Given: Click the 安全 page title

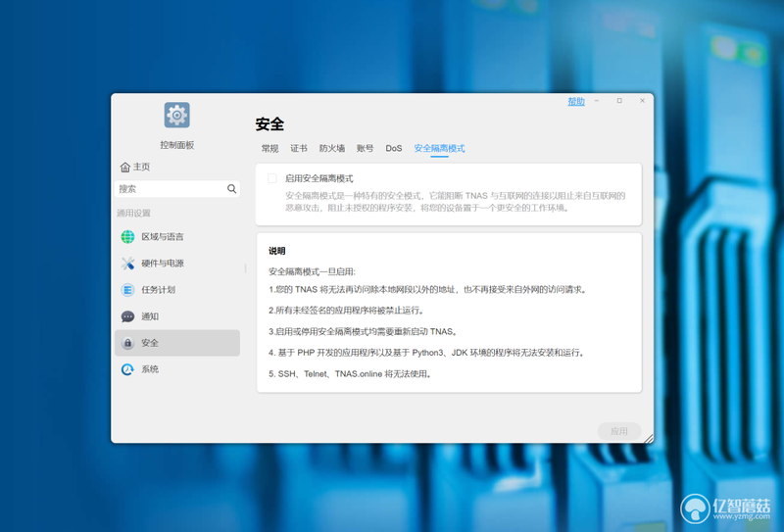Looking at the screenshot, I should tap(270, 124).
